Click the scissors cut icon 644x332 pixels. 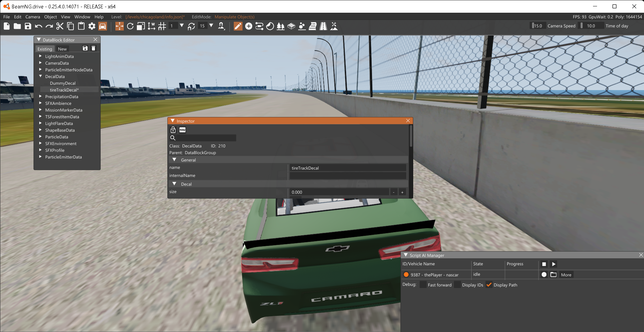(x=60, y=26)
